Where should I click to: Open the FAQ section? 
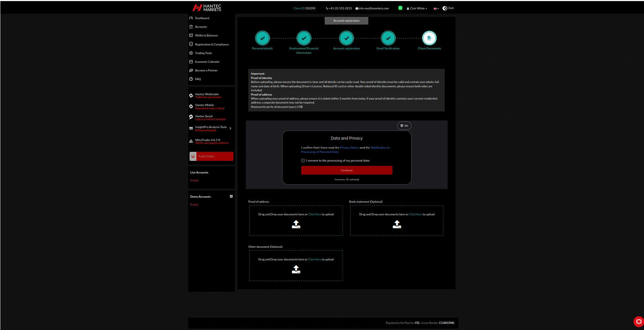point(197,79)
